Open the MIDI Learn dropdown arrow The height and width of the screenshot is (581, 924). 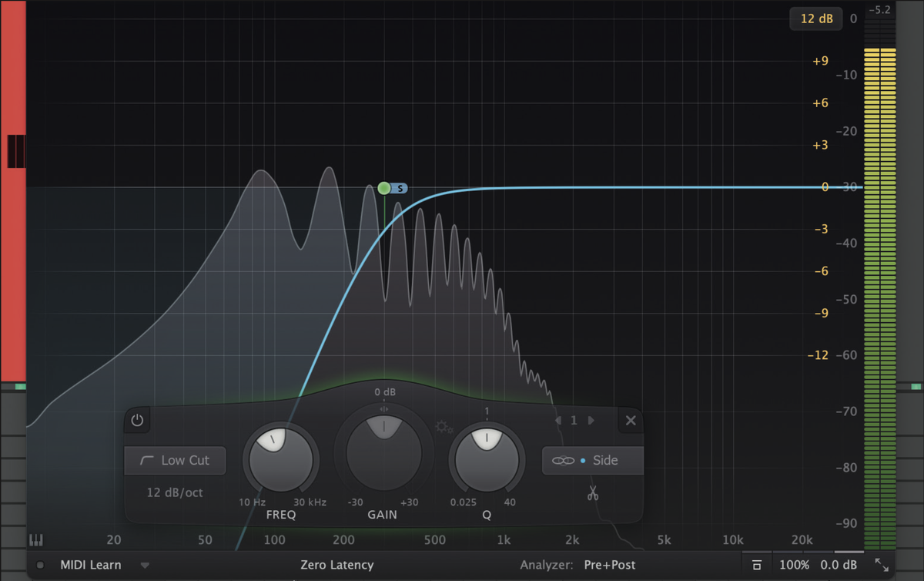pyautogui.click(x=146, y=565)
